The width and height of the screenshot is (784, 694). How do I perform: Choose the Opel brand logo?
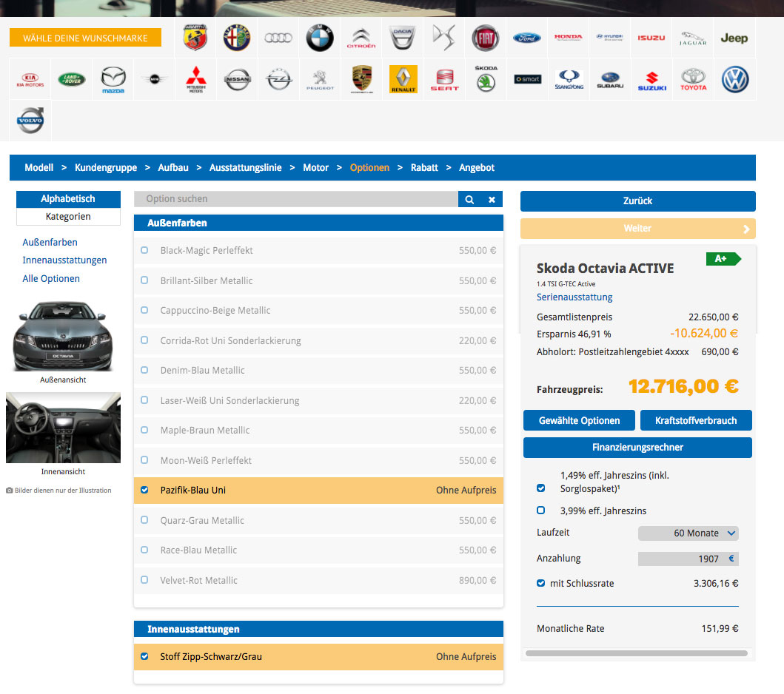click(x=278, y=79)
